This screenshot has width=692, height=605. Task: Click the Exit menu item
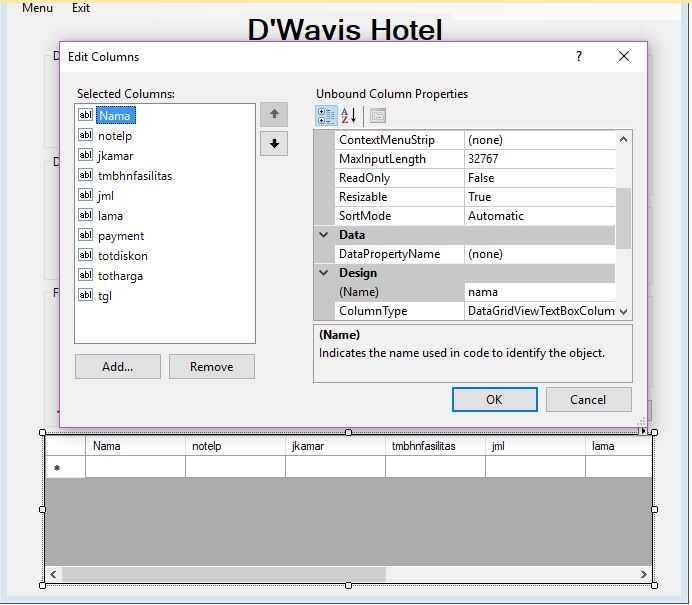pyautogui.click(x=81, y=8)
